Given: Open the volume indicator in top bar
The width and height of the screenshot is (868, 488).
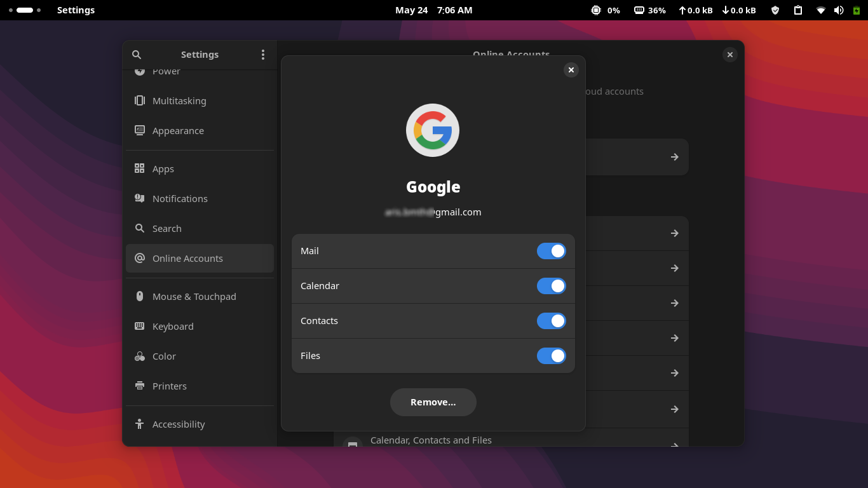Looking at the screenshot, I should [839, 10].
